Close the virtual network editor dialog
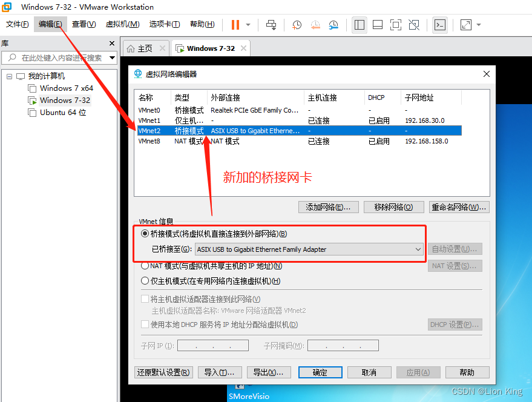 coord(486,74)
